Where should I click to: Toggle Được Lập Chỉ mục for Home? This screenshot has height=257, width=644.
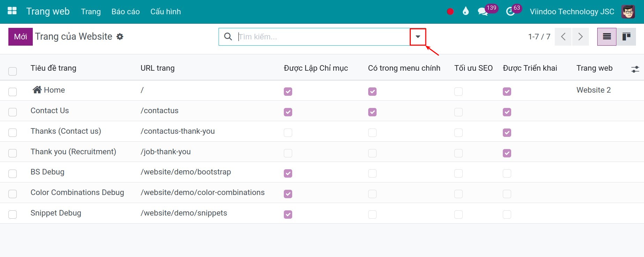tap(288, 92)
